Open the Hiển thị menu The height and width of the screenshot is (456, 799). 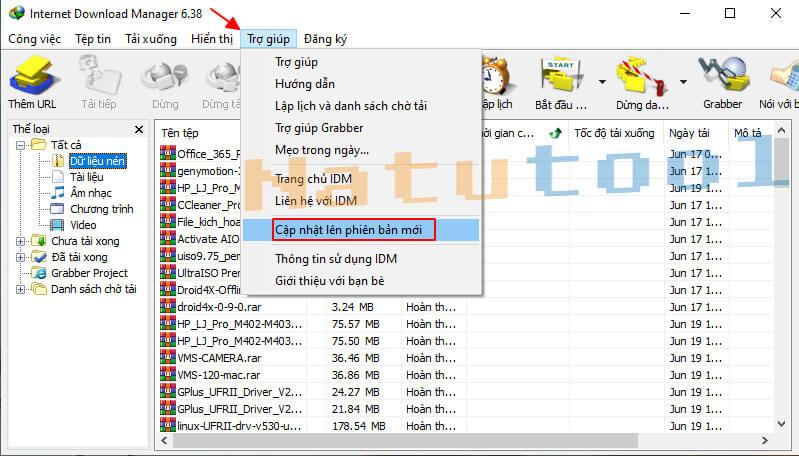(x=212, y=39)
